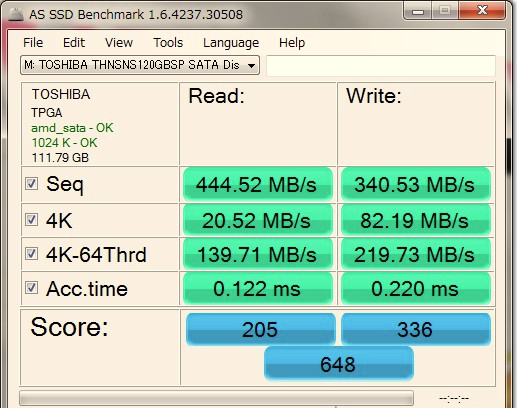Close the AS SSD Benchmark window

pyautogui.click(x=482, y=11)
